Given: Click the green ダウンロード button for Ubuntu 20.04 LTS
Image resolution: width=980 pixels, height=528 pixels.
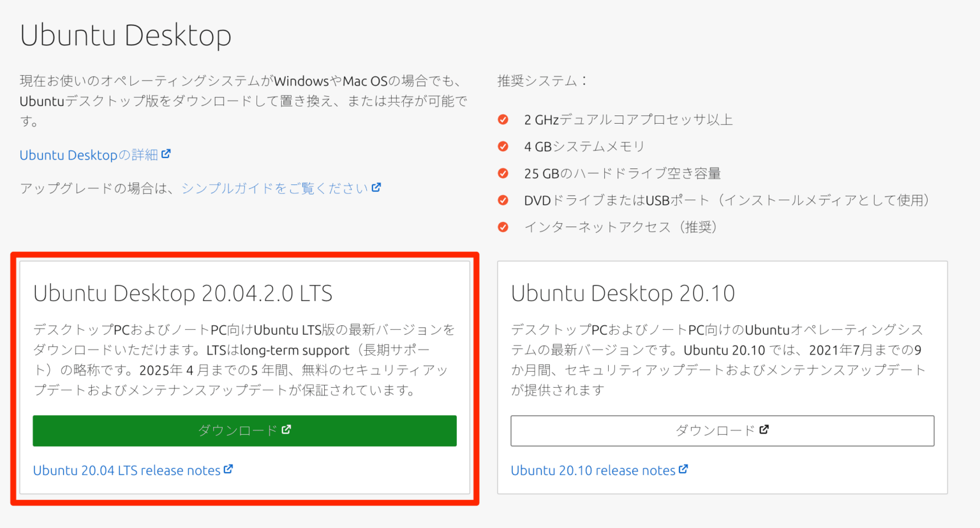Looking at the screenshot, I should (244, 430).
